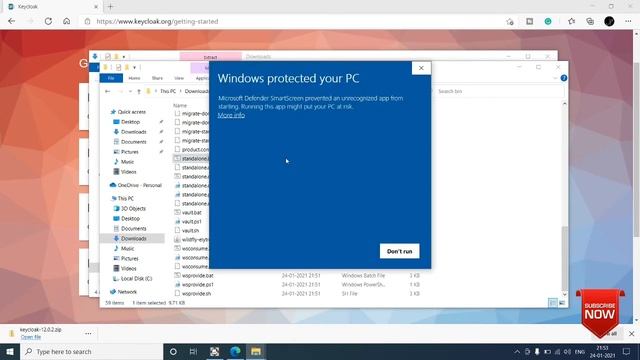Open the File tab in Explorer ribbon
The height and width of the screenshot is (360, 640).
point(111,78)
